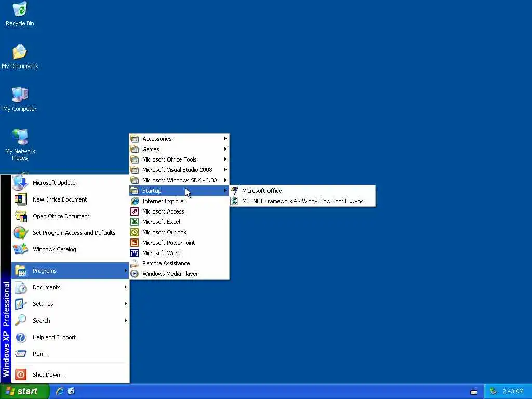This screenshot has height=399, width=532.
Task: Click the Microsoft Word W icon
Action: (x=135, y=253)
